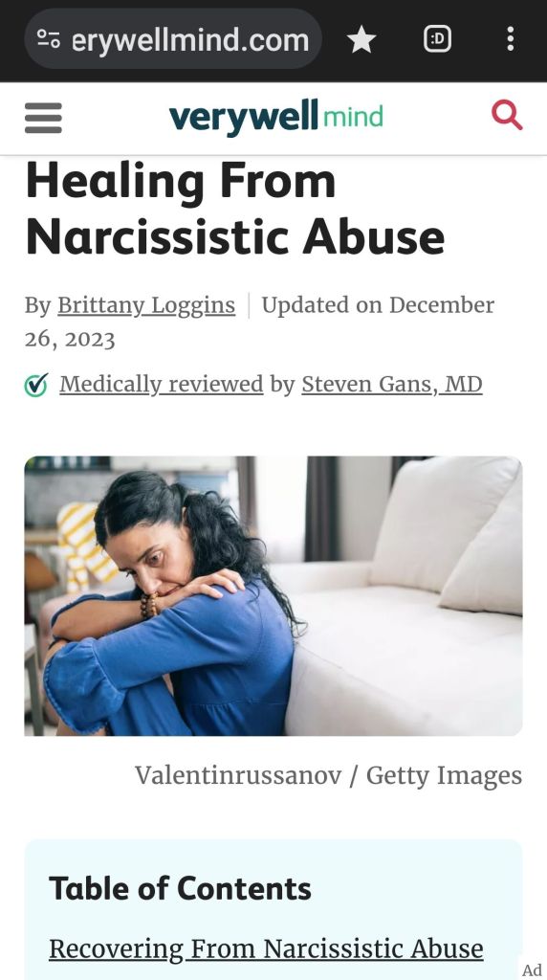Open site info icon in address bar
Image resolution: width=547 pixels, height=980 pixels.
point(48,38)
